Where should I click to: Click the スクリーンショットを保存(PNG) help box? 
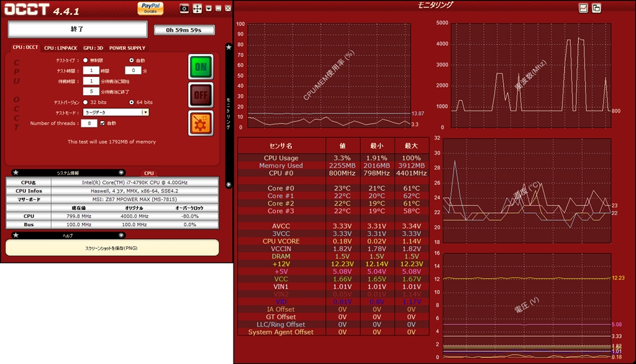(x=112, y=248)
